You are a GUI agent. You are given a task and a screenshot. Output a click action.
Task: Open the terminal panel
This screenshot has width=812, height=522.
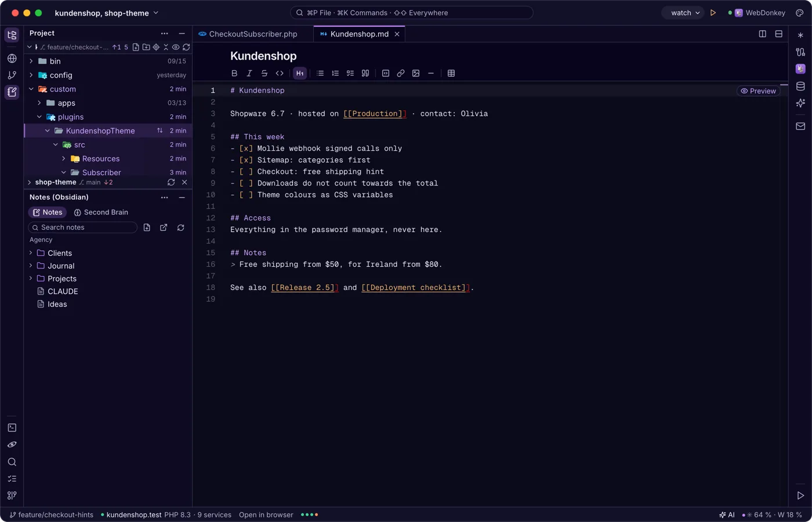click(x=12, y=428)
